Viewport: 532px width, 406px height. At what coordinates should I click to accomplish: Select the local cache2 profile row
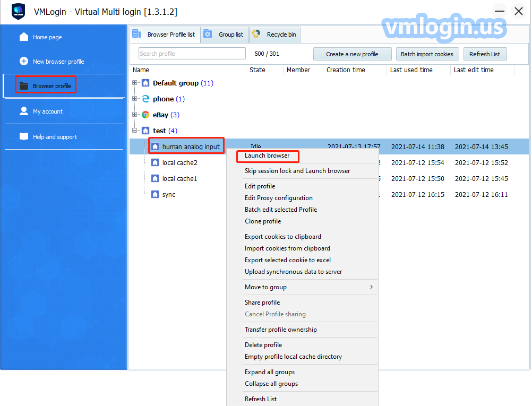180,163
